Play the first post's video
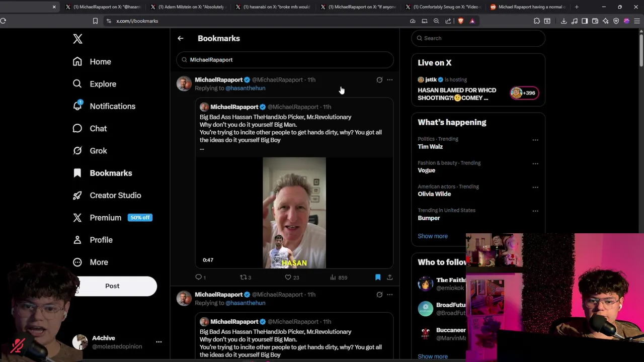Viewport: 644px width, 362px height. click(x=294, y=213)
